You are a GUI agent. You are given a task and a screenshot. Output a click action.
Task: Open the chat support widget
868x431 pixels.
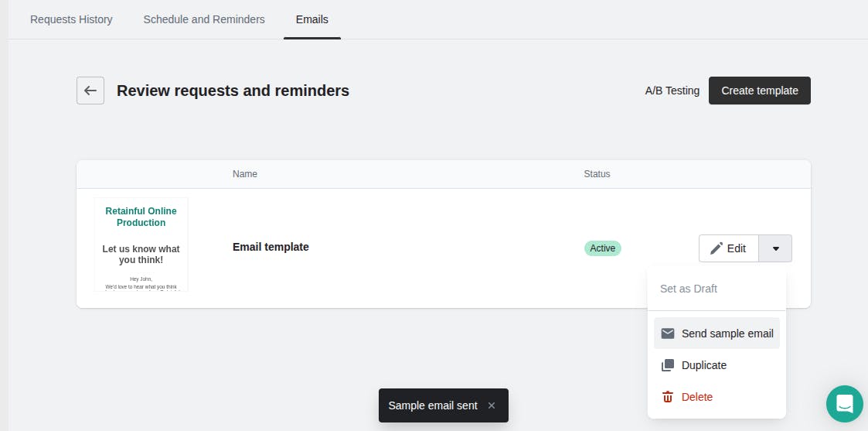coord(844,404)
